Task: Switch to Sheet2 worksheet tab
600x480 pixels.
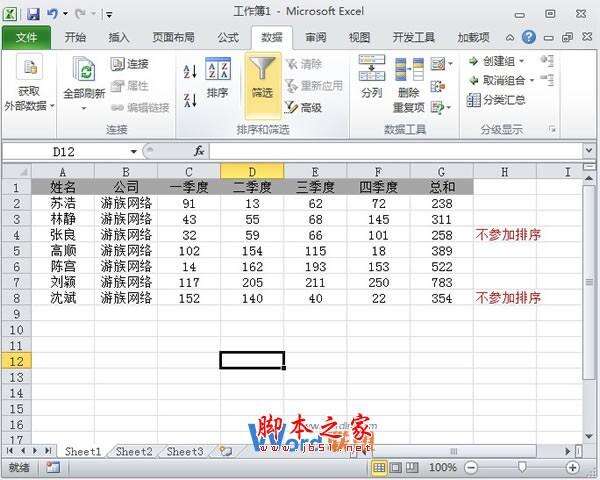Action: tap(134, 452)
